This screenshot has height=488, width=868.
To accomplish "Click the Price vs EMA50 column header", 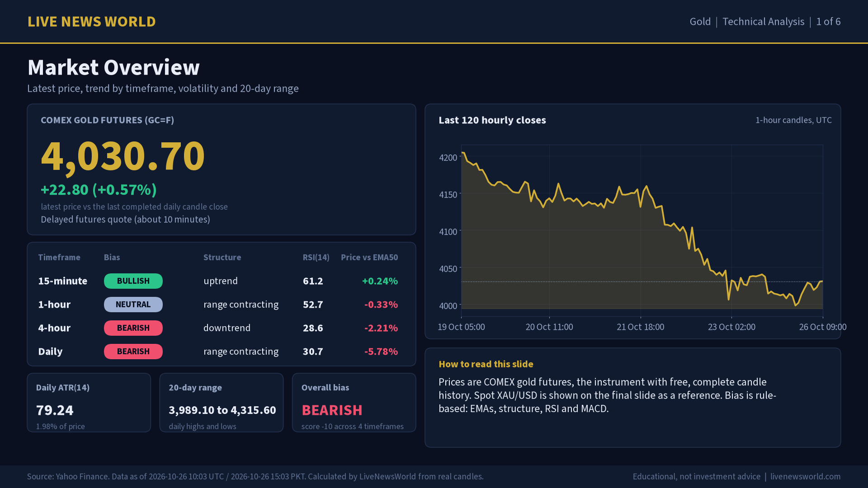I will click(x=369, y=258).
